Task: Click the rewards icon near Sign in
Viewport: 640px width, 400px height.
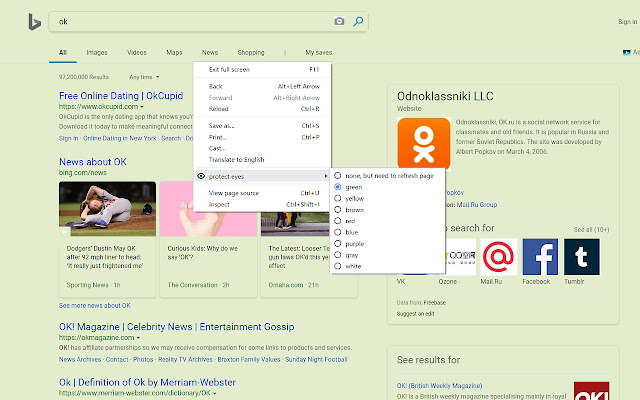Action: tap(627, 52)
